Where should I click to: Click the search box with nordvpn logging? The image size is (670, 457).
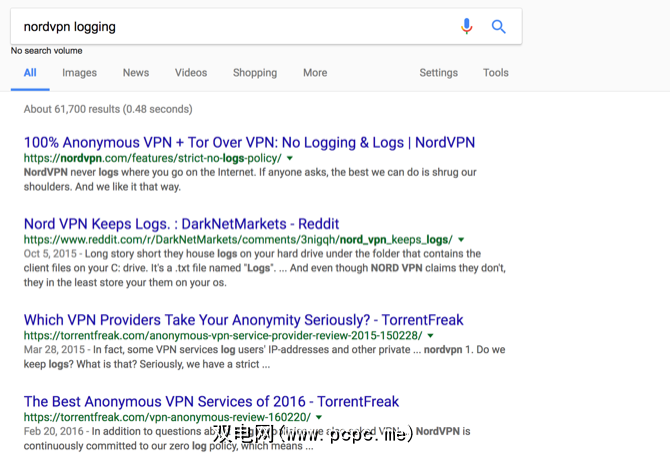tap(266, 26)
